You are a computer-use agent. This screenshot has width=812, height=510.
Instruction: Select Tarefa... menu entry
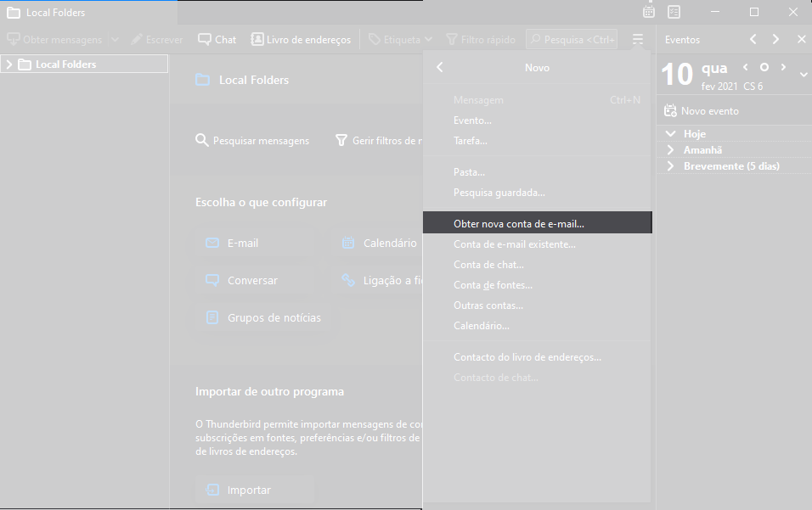[537, 141]
